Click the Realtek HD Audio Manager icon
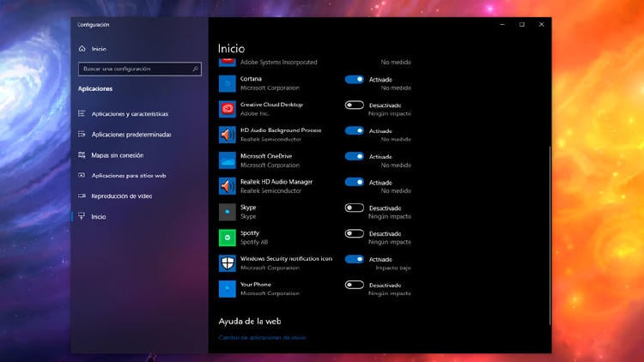Viewport: 644px width, 362px height. 227,186
